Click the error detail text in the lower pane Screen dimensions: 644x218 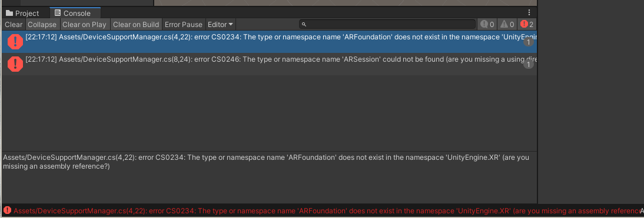click(265, 162)
